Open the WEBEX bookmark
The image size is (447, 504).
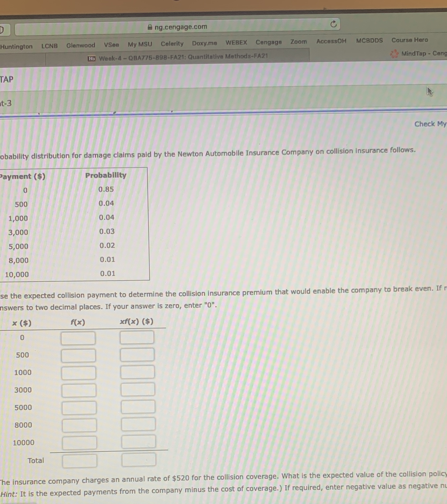tap(236, 42)
